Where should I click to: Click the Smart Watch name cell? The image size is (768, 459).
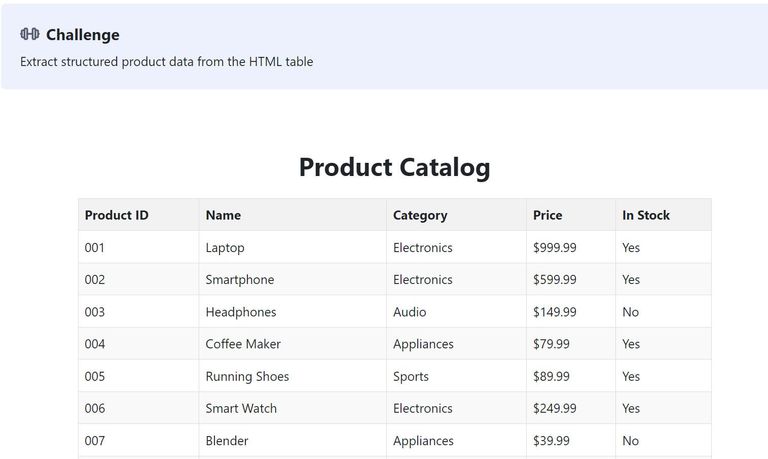click(x=241, y=408)
